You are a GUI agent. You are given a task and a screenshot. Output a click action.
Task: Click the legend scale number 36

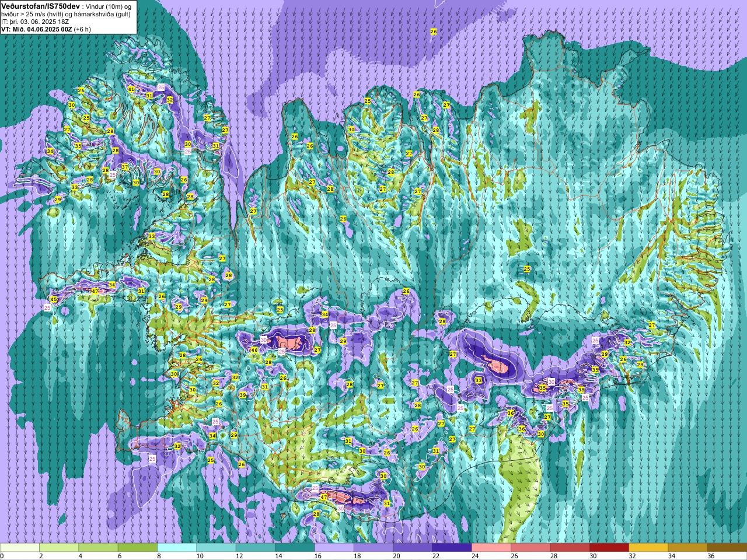click(x=711, y=556)
